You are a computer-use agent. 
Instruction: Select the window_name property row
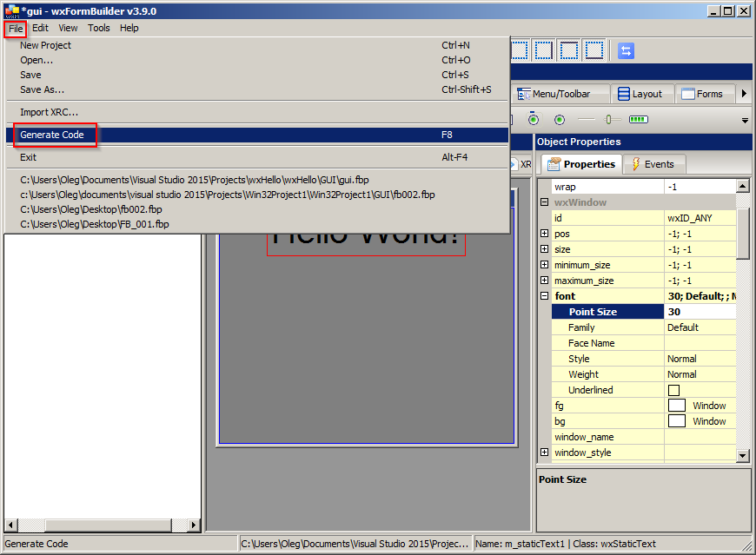point(644,437)
